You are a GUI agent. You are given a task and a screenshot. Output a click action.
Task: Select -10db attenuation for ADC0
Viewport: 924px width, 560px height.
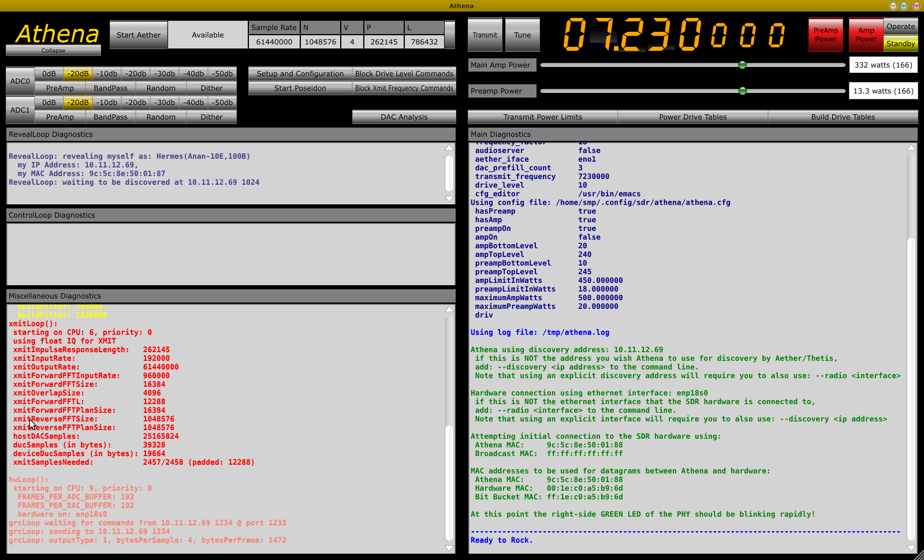[x=107, y=74]
